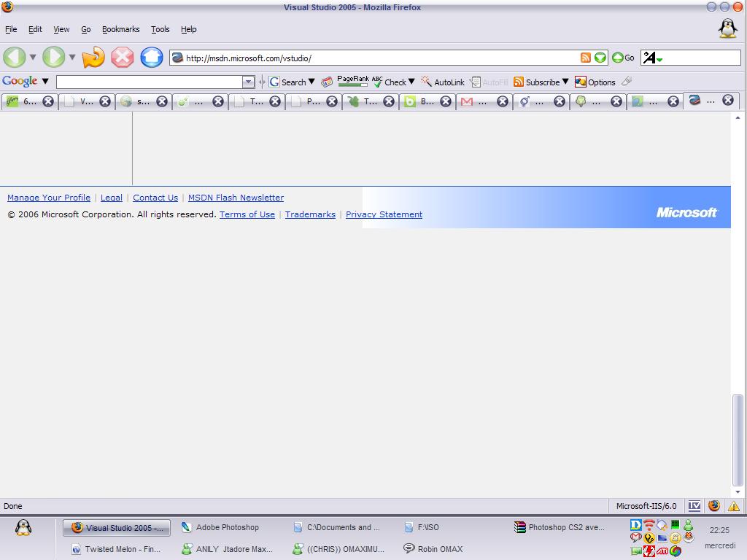This screenshot has height=560, width=747.
Task: Click the orange RSS feed icon in address bar
Action: coord(586,58)
